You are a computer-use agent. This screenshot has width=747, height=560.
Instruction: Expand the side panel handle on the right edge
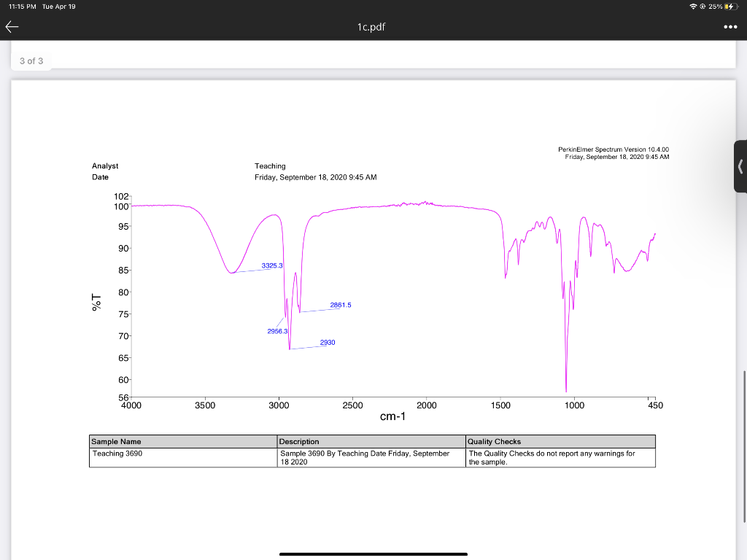[x=740, y=166]
